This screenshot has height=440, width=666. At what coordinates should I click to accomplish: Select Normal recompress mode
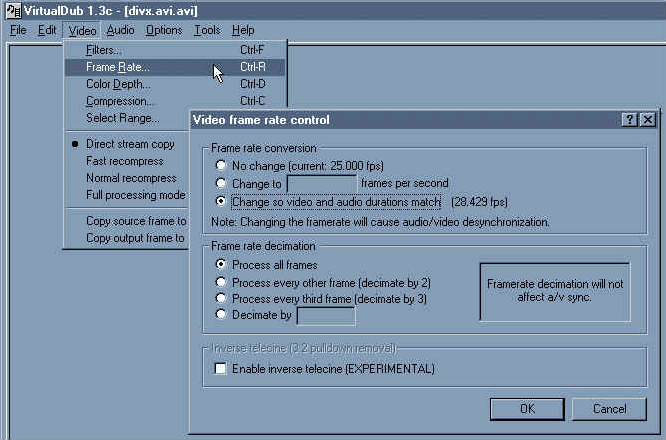127,178
